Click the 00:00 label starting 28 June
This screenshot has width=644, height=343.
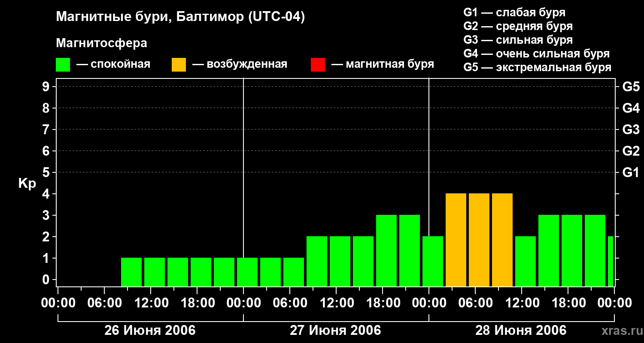coord(429,303)
